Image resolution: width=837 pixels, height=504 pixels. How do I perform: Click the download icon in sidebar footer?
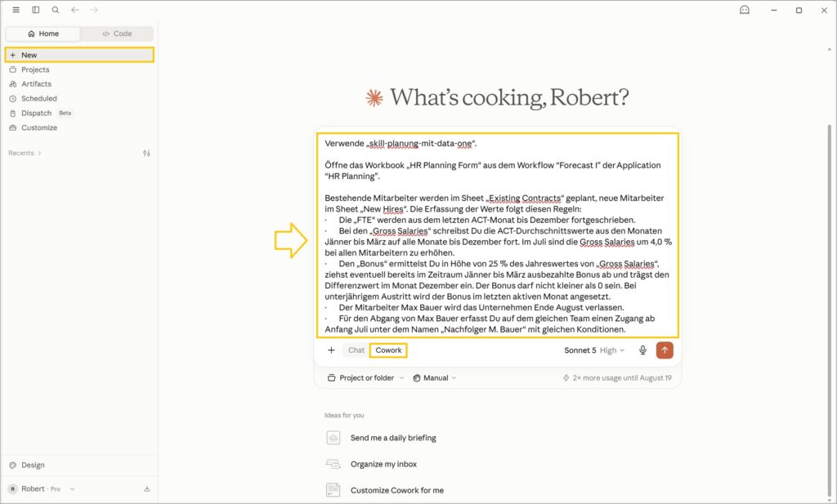[x=147, y=489]
